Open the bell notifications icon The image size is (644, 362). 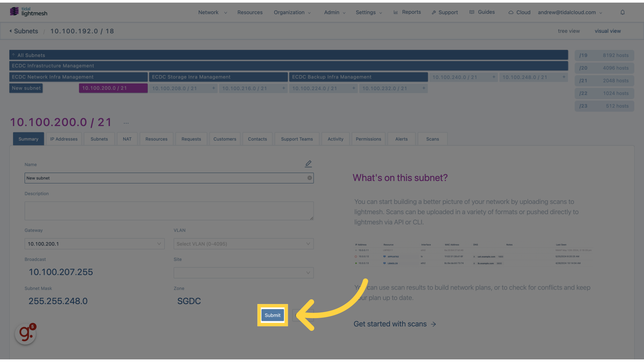pyautogui.click(x=623, y=12)
